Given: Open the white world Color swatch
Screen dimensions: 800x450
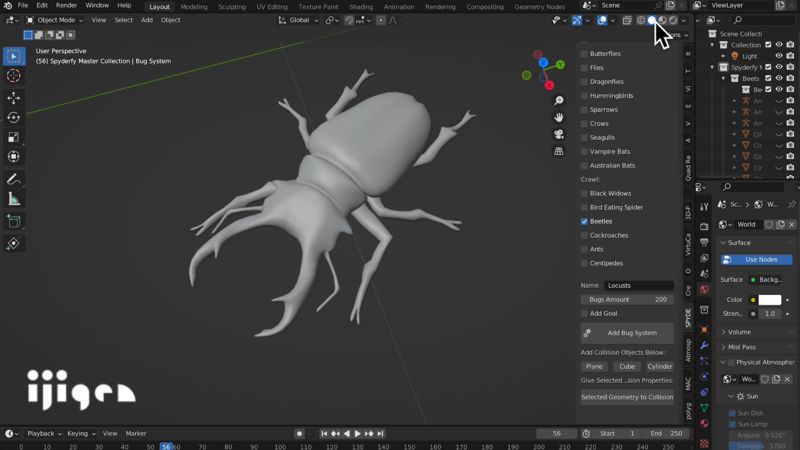Looking at the screenshot, I should (769, 299).
